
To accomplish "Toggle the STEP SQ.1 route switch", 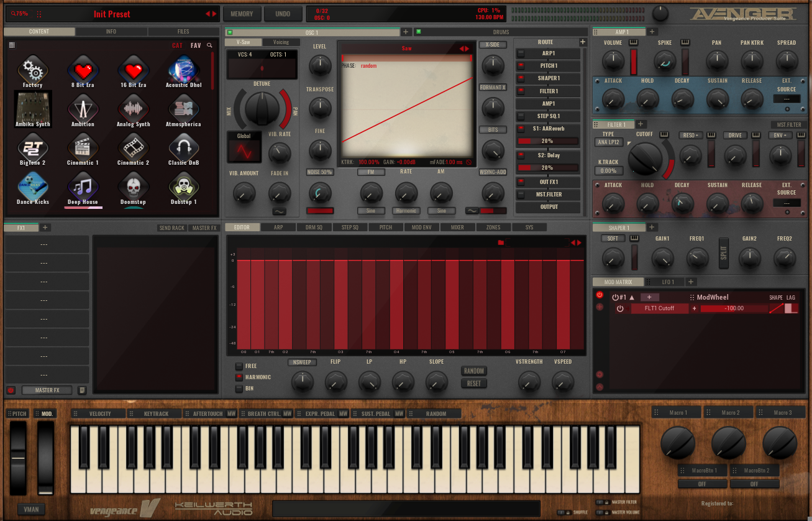I will coord(521,116).
